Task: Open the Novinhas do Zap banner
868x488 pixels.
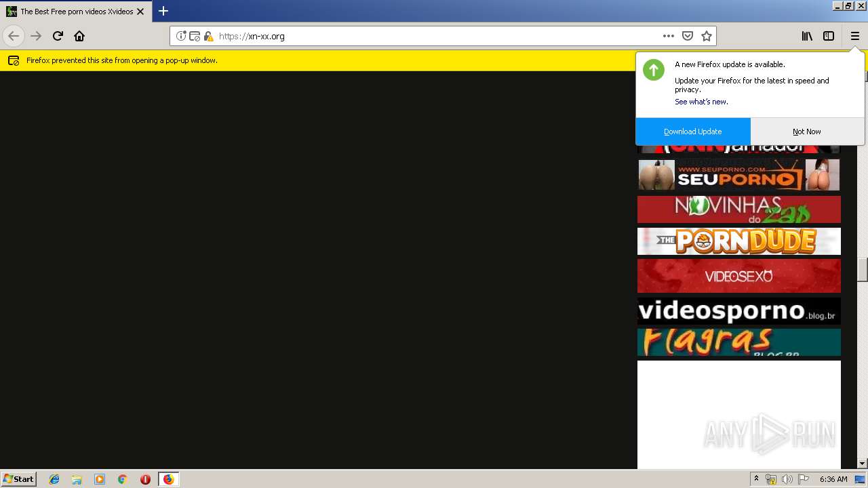Action: pos(739,209)
